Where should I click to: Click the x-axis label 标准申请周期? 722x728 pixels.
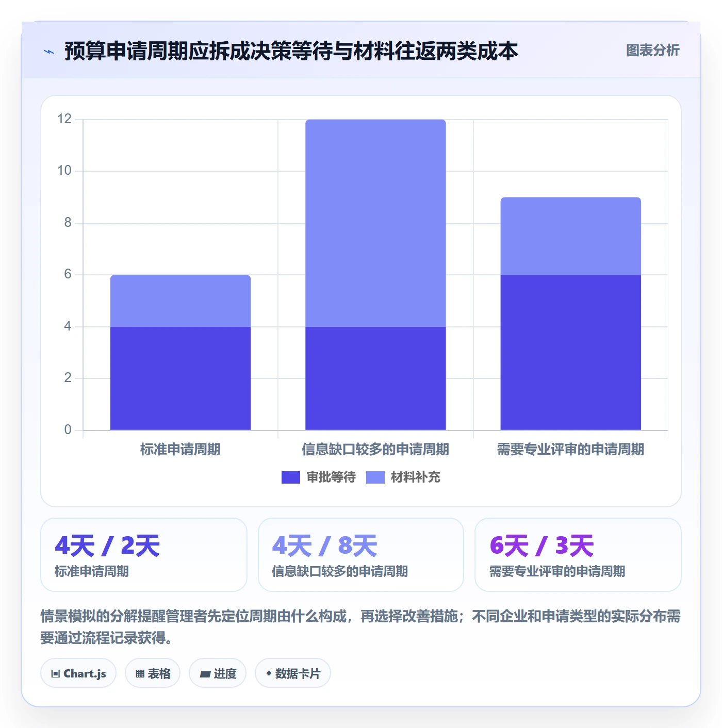point(180,450)
